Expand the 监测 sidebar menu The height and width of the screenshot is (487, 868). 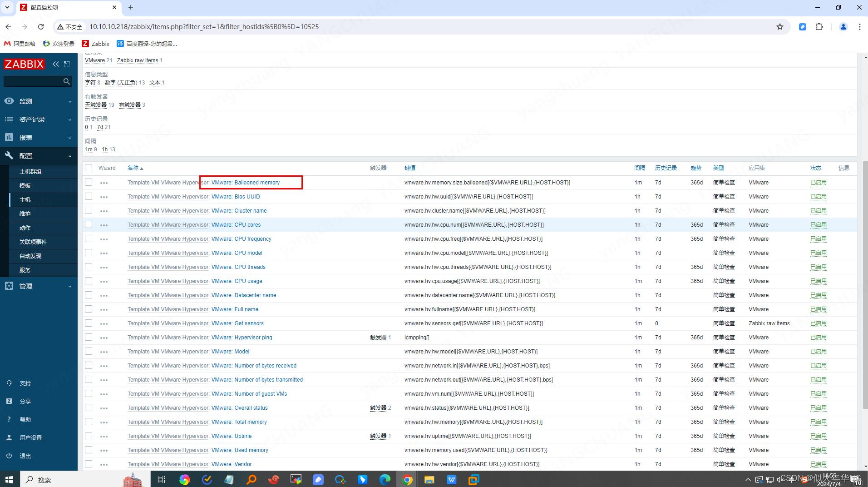(39, 101)
